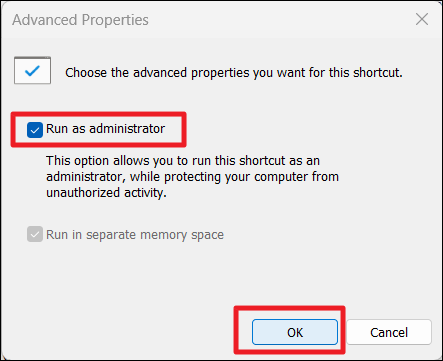The height and width of the screenshot is (361, 443).
Task: Click the greyed Run in separate memory space checkbox
Action: pyautogui.click(x=35, y=234)
